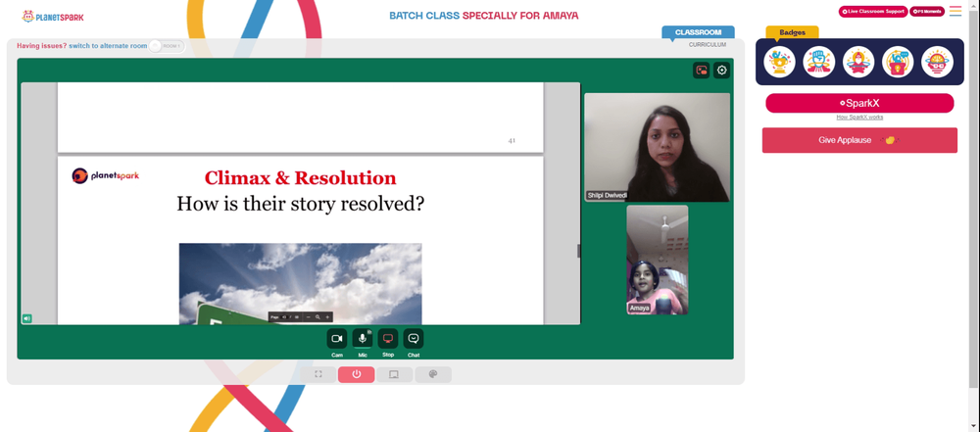
Task: Open the color palette theme icon
Action: pos(432,374)
